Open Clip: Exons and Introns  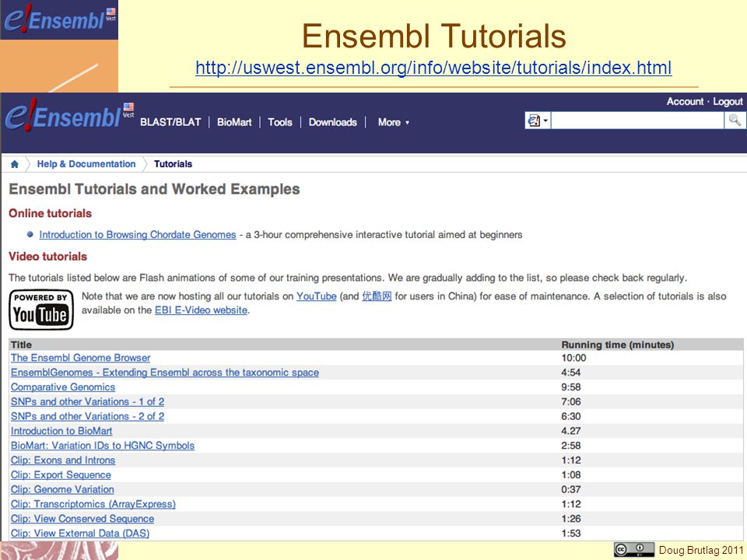pos(63,460)
